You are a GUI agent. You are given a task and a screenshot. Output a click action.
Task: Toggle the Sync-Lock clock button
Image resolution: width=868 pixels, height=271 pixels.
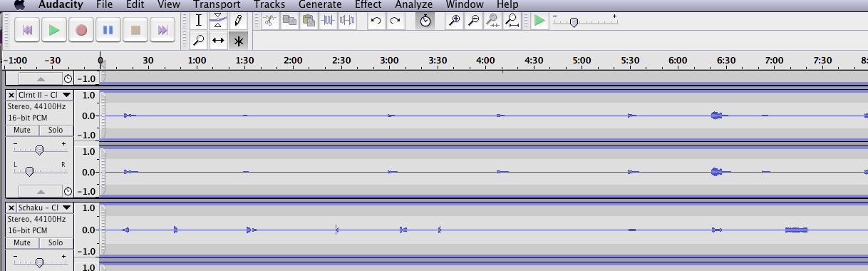pyautogui.click(x=425, y=21)
